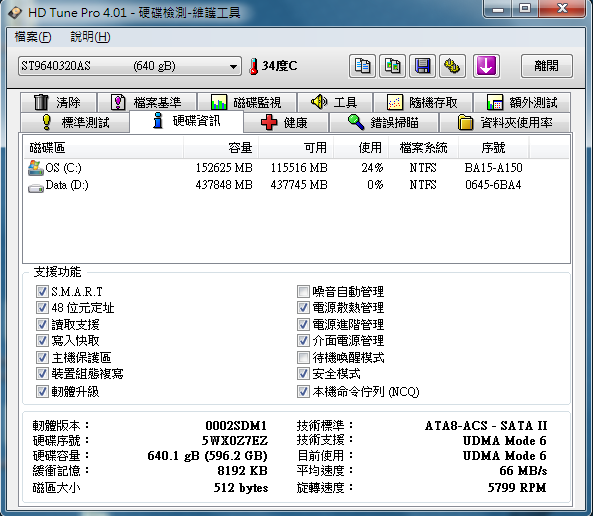Sort by the 容量 column header

[x=221, y=148]
